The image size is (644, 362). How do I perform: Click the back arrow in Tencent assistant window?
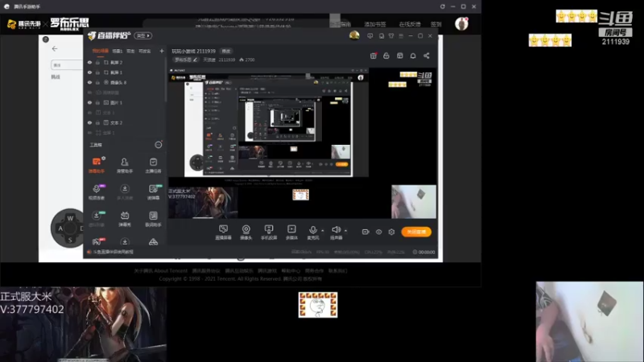(x=55, y=48)
